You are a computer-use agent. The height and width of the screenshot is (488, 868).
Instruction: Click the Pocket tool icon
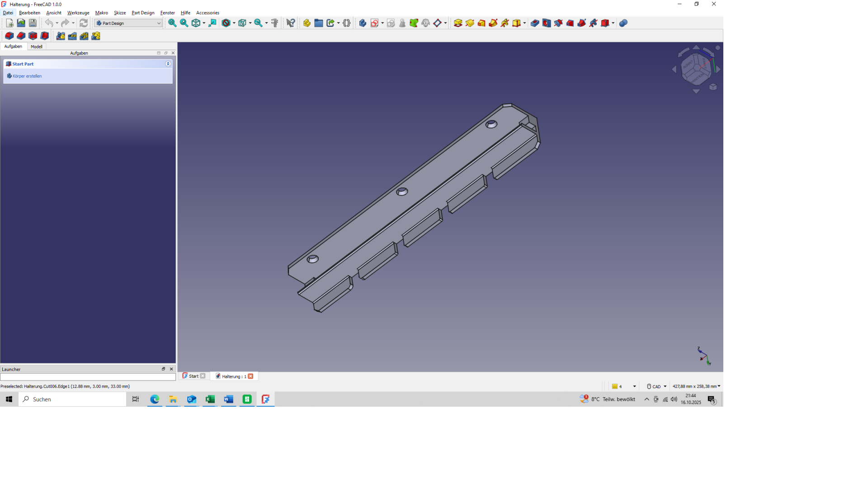point(535,23)
